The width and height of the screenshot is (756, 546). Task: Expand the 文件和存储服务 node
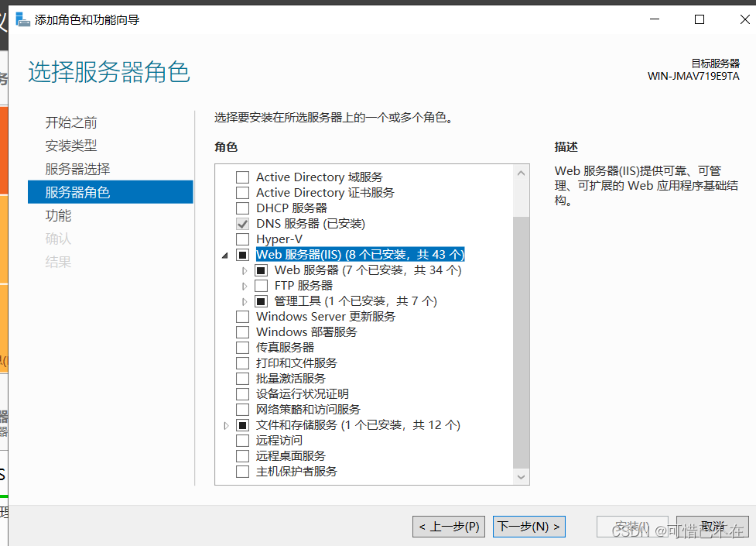coord(226,425)
